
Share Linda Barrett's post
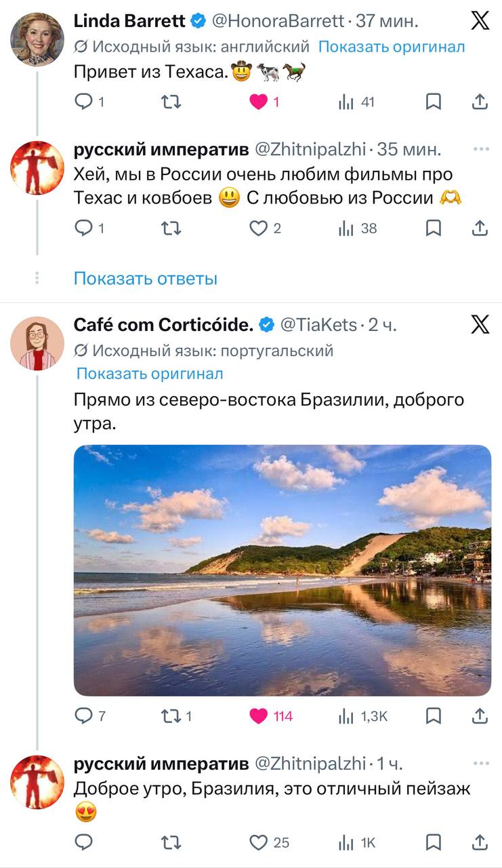click(x=480, y=102)
